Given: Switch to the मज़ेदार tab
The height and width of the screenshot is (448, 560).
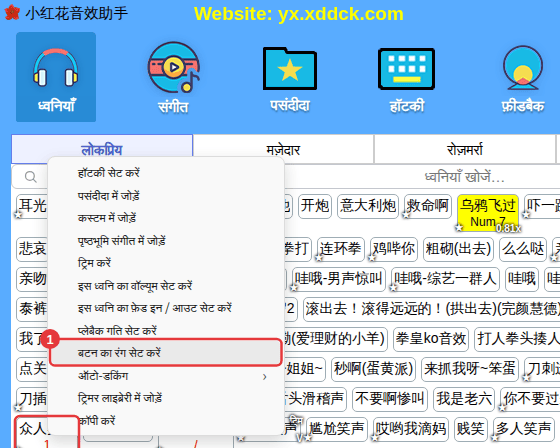Looking at the screenshot, I should (x=283, y=149).
